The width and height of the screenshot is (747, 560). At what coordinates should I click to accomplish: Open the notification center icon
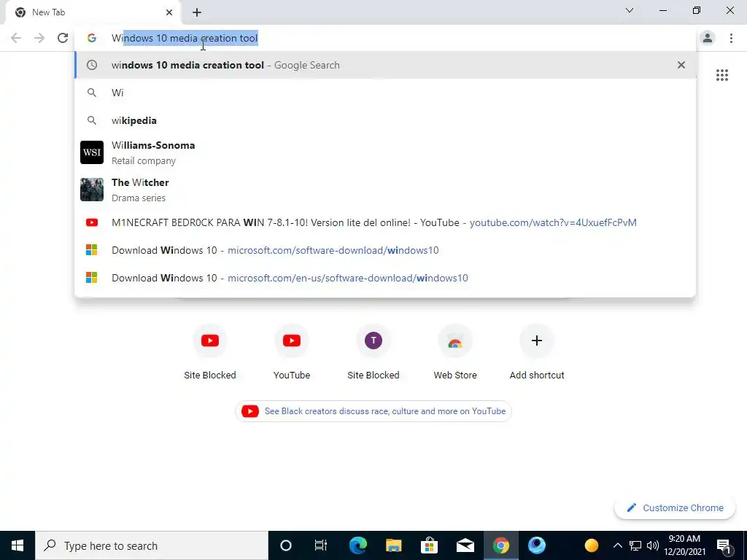(724, 545)
